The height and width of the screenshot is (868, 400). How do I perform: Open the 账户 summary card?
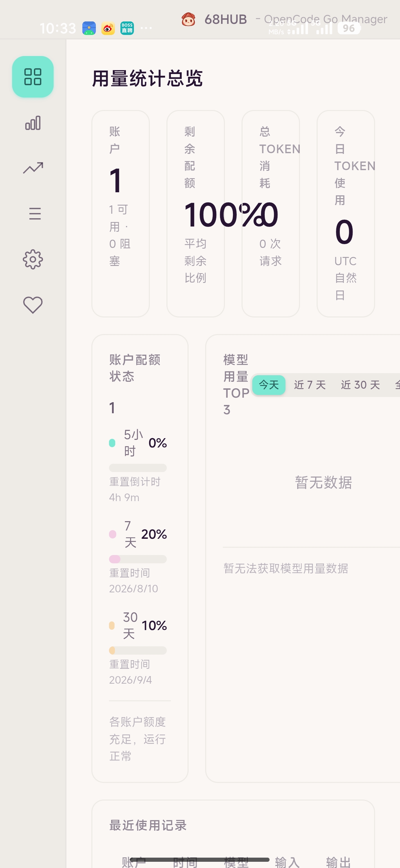click(x=120, y=214)
